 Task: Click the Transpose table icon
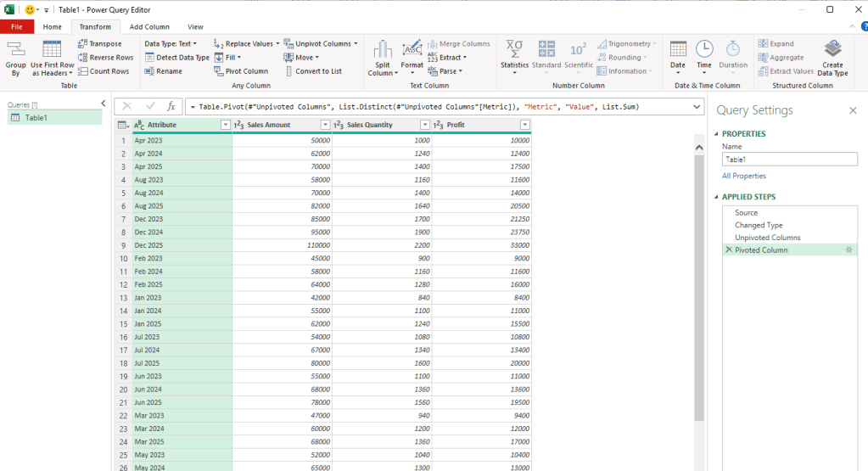[82, 43]
